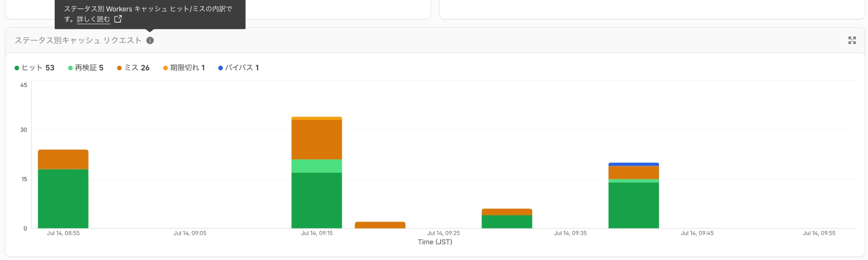Toggle the バイパス legend series
The height and width of the screenshot is (260, 868).
tap(238, 68)
